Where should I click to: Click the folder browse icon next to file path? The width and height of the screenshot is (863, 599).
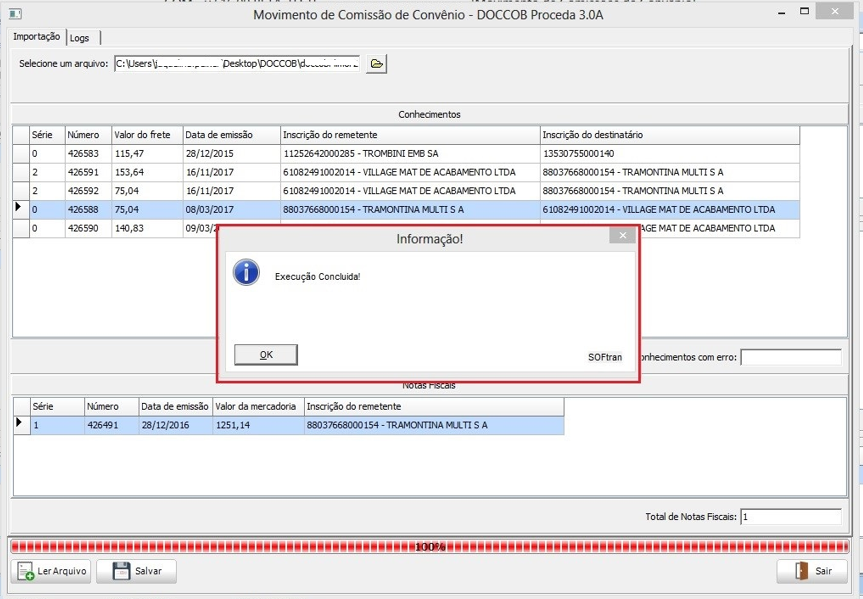(376, 64)
